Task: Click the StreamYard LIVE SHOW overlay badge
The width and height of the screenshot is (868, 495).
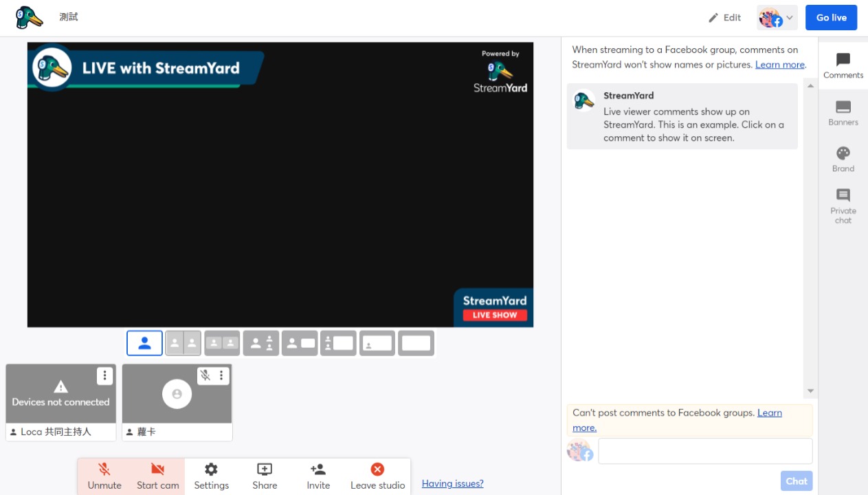Action: [x=494, y=307]
